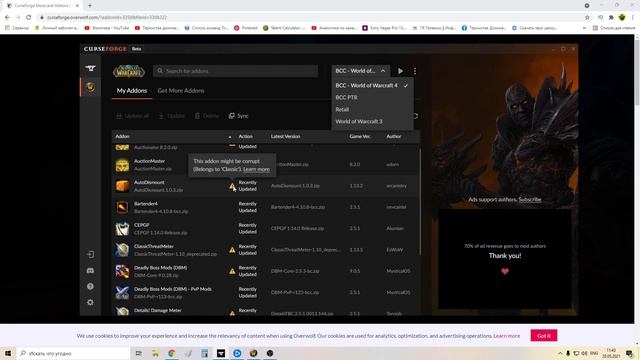Open the CurseForge anvil home icon
This screenshot has width=640, height=360.
(90, 68)
